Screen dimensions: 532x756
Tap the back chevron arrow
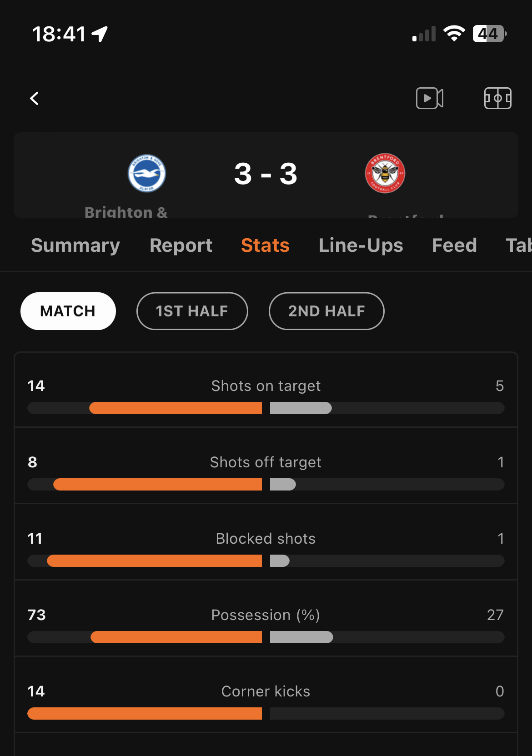click(x=35, y=98)
